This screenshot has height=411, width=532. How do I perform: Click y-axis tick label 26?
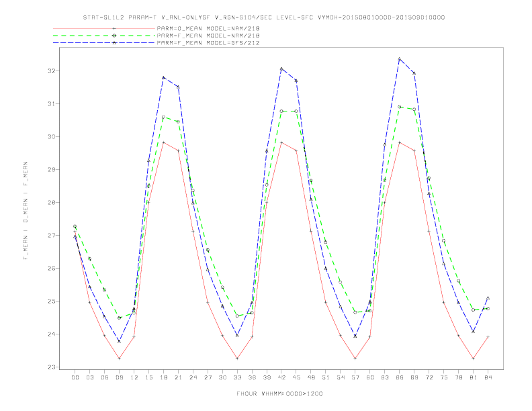pos(52,268)
